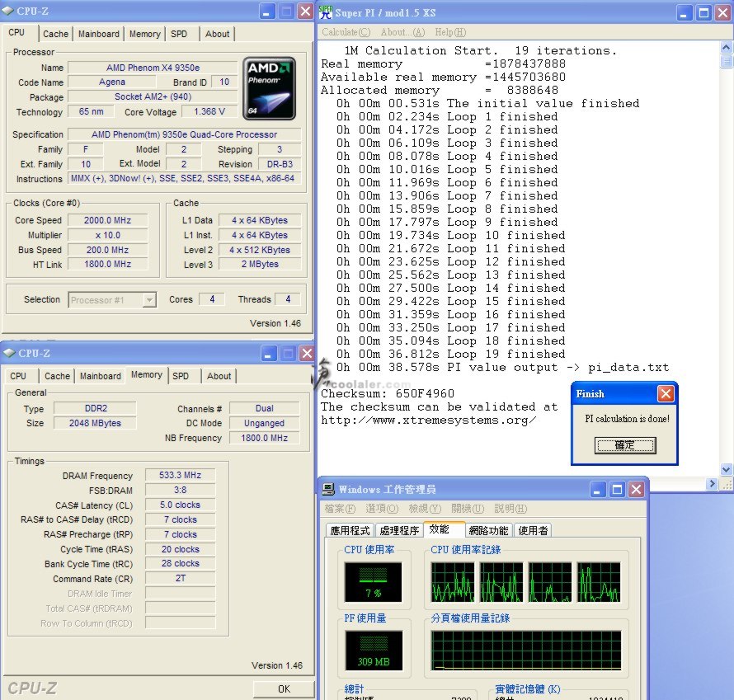Open Cache tab in lower CPU-Z window
The width and height of the screenshot is (734, 700).
click(57, 376)
